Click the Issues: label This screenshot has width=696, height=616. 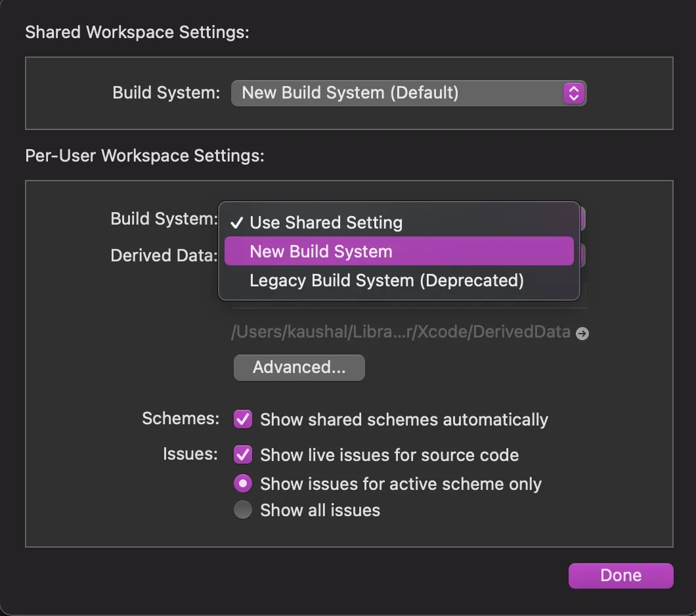(190, 454)
